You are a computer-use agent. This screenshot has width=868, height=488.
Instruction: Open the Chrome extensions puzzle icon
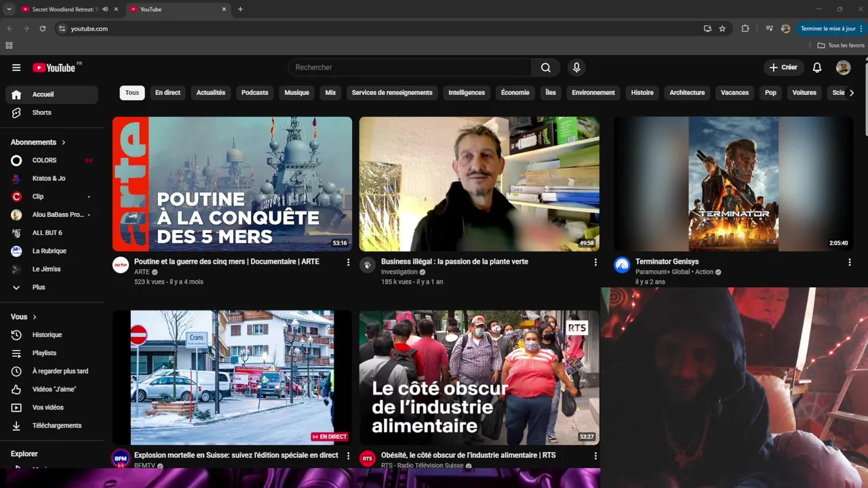[x=745, y=28]
